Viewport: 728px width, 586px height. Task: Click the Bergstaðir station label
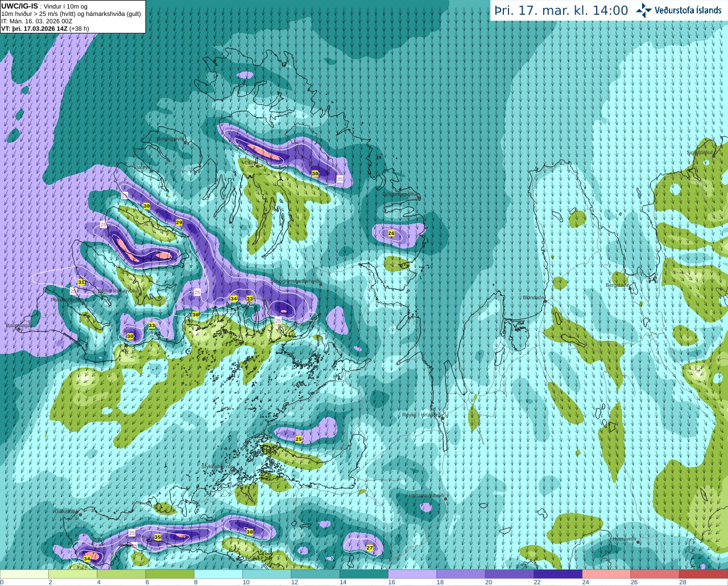point(617,285)
